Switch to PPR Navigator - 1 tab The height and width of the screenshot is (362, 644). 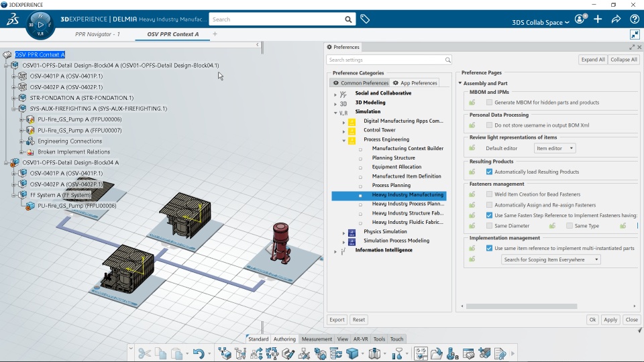(x=97, y=34)
